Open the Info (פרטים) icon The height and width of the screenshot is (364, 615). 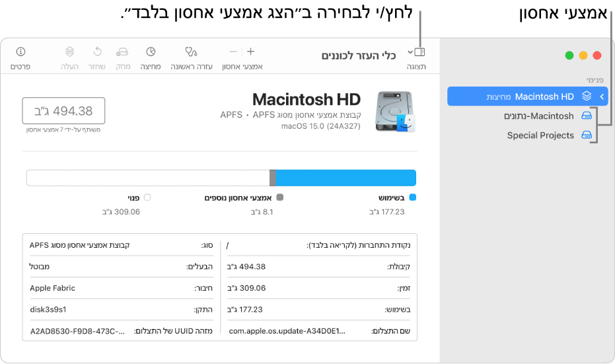(20, 52)
